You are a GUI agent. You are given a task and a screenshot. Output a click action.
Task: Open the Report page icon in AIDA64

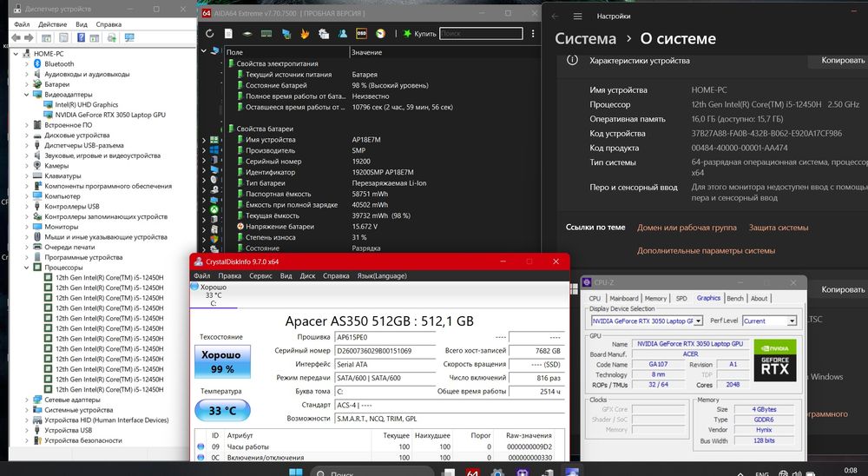coord(228,34)
